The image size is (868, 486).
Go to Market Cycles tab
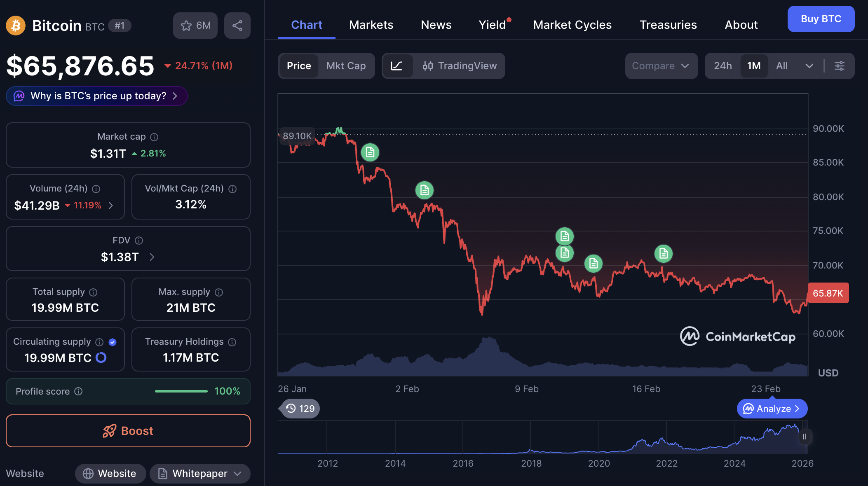572,25
